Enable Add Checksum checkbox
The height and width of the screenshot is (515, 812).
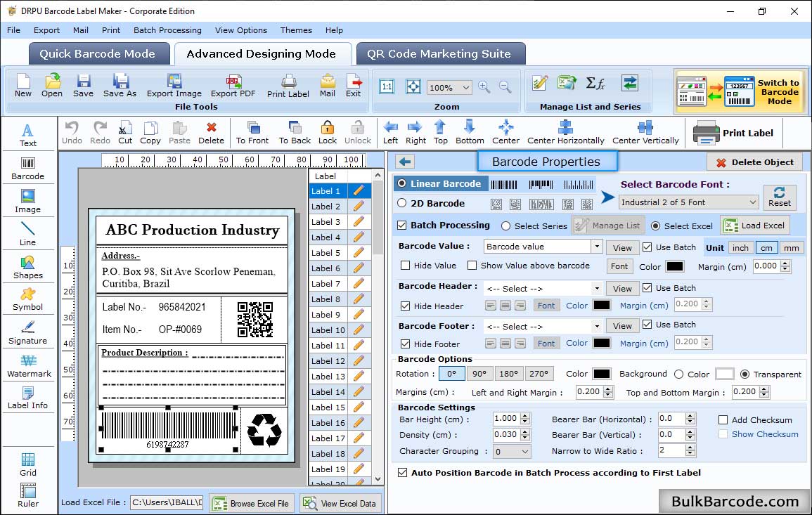(x=723, y=419)
